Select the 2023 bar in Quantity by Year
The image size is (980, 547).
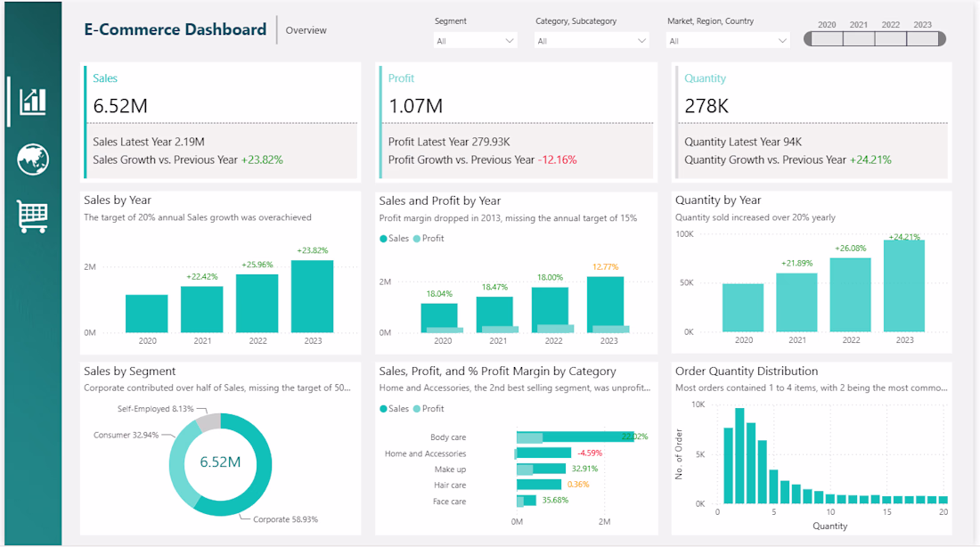tap(903, 286)
